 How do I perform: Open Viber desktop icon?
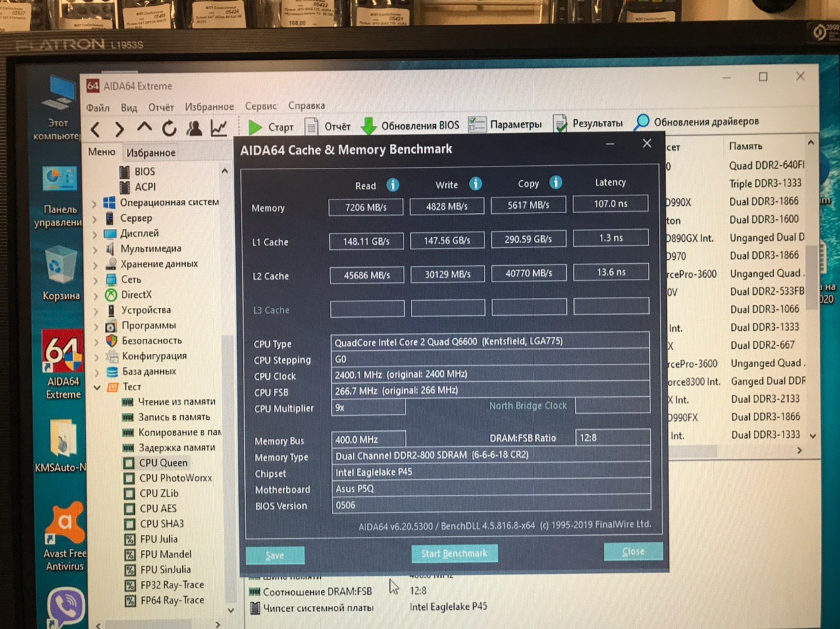pyautogui.click(x=66, y=607)
